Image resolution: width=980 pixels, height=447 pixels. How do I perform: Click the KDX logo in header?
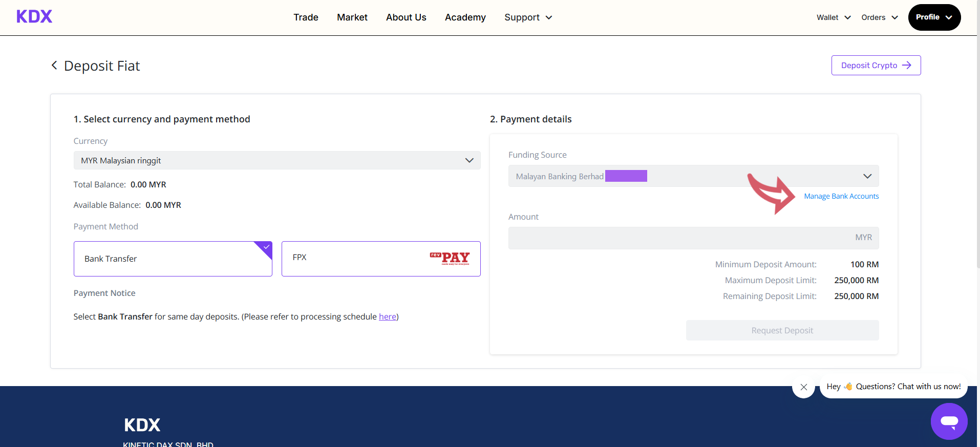34,17
